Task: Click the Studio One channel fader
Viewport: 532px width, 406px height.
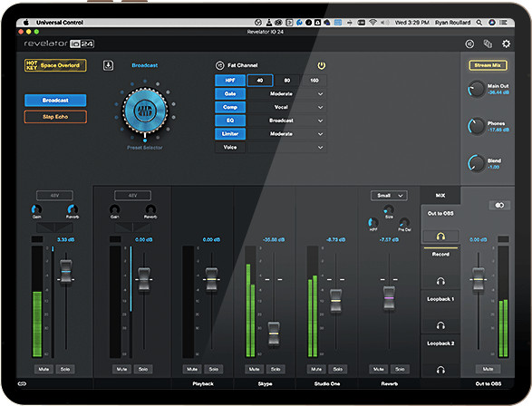Action: click(x=335, y=301)
